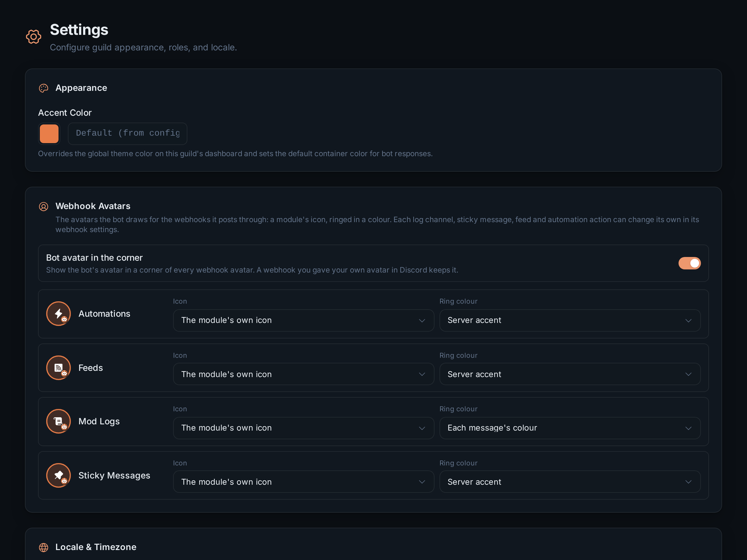Viewport: 747px width, 560px height.
Task: Click the Locale & Timezone globe icon
Action: (x=44, y=547)
